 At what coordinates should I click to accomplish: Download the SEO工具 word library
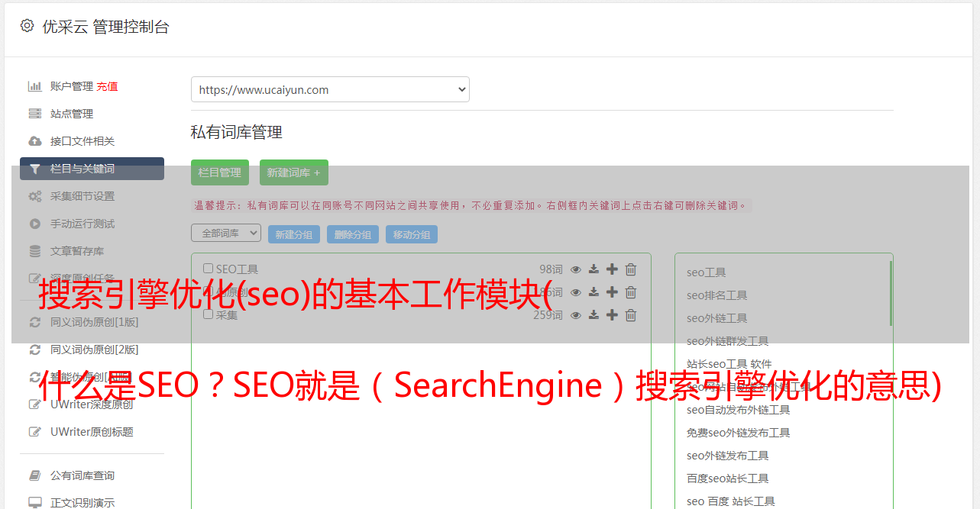593,269
